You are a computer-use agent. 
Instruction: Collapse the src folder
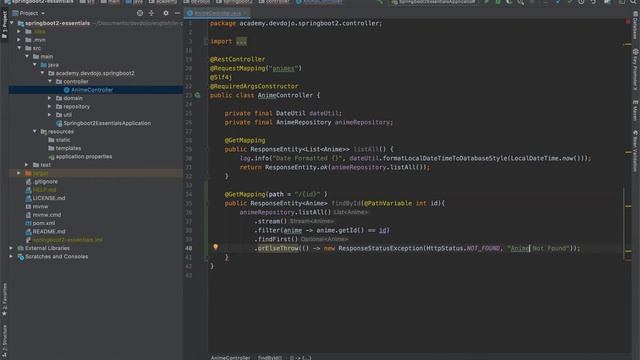coord(19,48)
